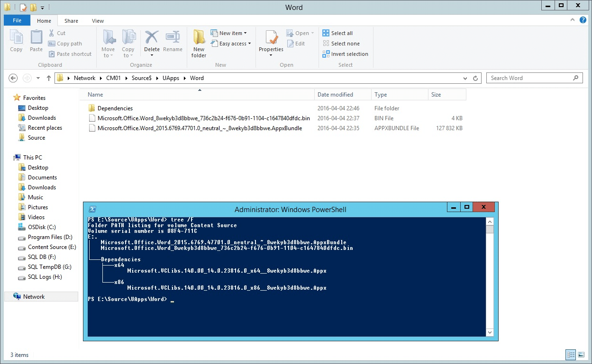Switch to the View ribbon tab
The image size is (592, 364).
pos(98,20)
